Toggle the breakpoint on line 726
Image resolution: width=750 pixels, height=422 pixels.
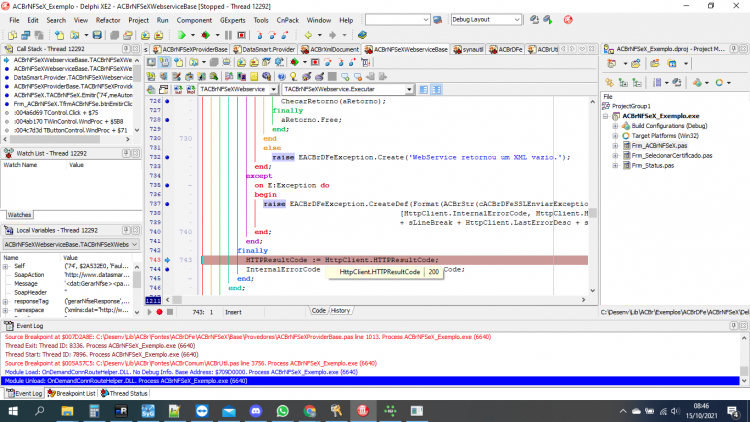click(x=167, y=101)
